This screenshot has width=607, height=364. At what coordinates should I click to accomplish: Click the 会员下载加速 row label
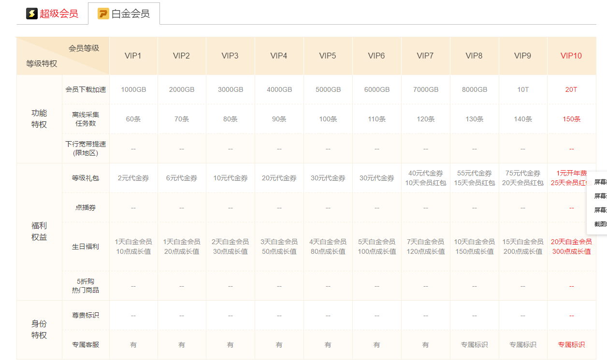pyautogui.click(x=86, y=89)
